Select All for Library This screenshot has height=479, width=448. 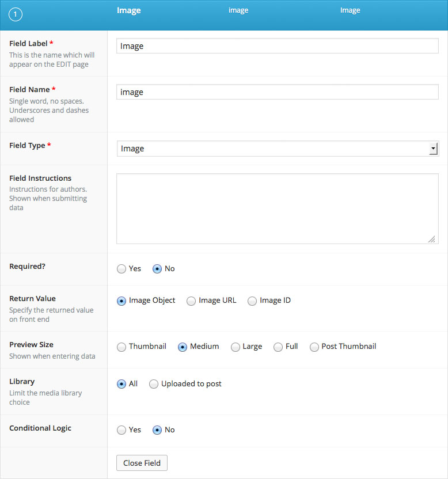point(122,384)
